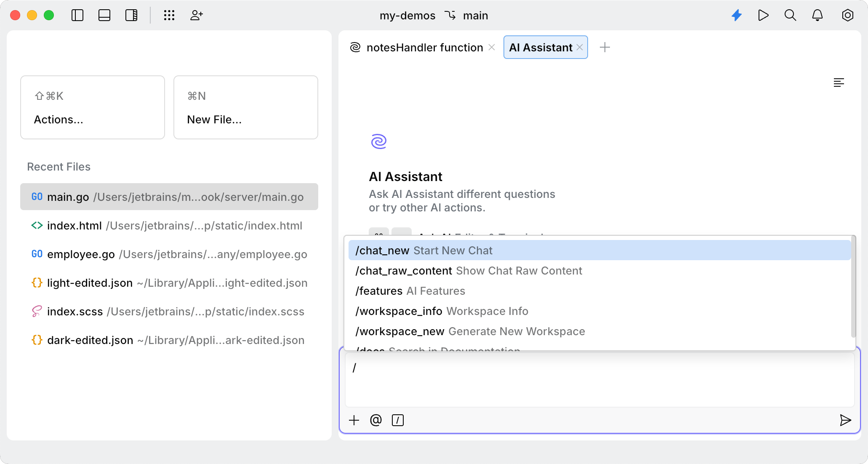Open light-edited.json from Recent Files
Screen dimensions: 868x464
point(169,283)
